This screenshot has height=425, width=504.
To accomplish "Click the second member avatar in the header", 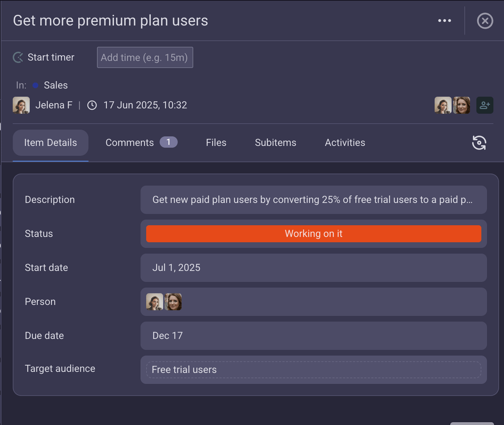I will point(462,105).
